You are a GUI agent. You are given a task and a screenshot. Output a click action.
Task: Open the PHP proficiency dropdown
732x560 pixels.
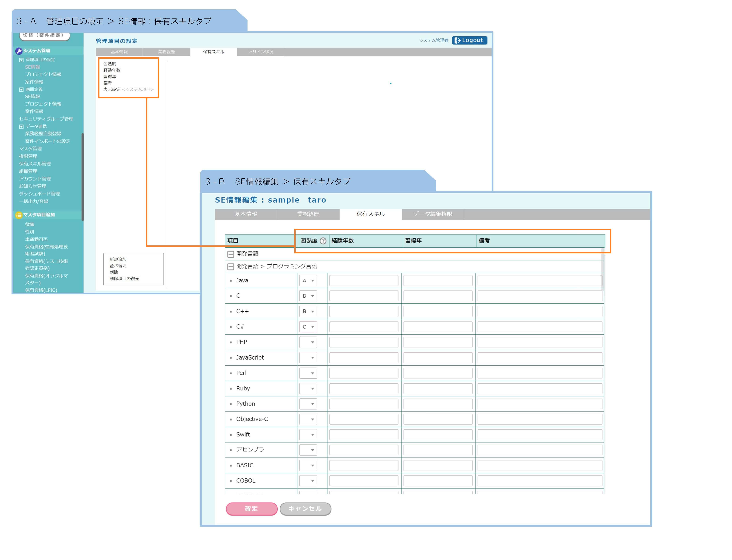point(308,342)
